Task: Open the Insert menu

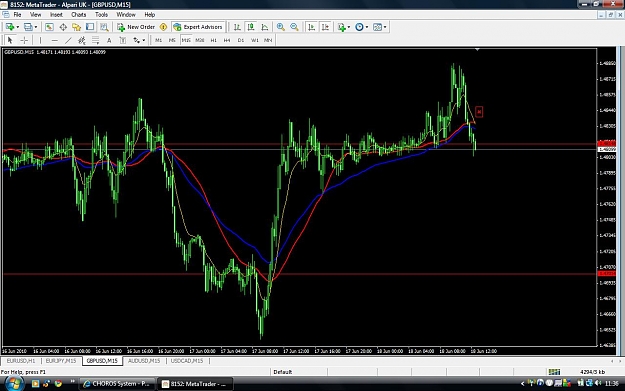Action: coord(56,15)
